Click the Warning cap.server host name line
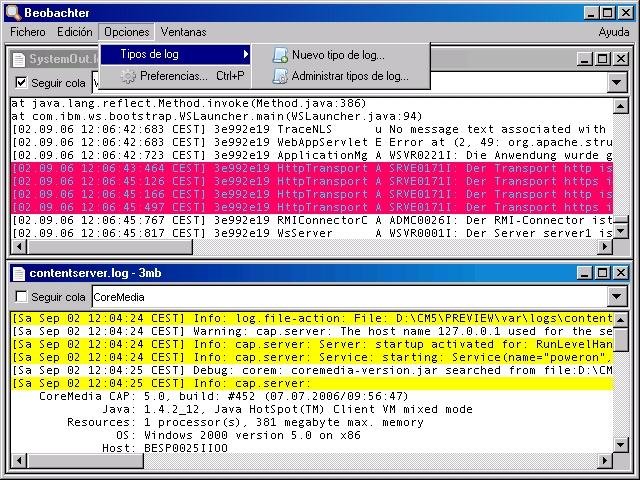 click(x=312, y=331)
